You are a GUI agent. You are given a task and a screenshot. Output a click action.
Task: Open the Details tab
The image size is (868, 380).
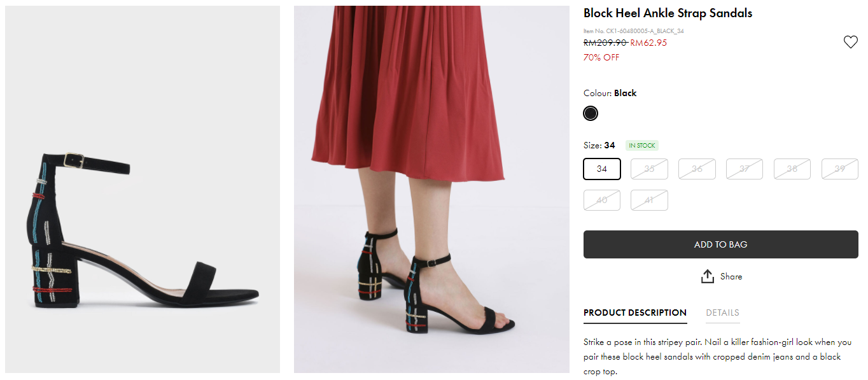(722, 313)
